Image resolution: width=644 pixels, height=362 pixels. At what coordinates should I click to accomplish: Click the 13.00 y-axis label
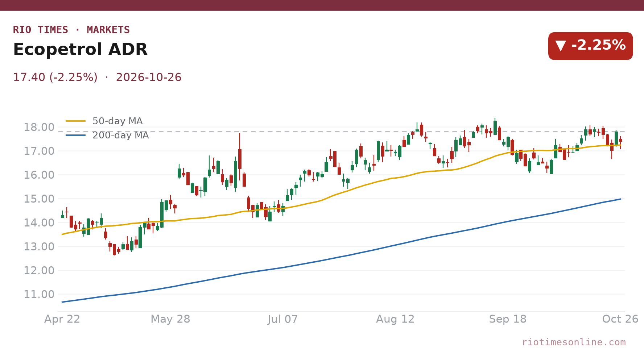(x=39, y=247)
